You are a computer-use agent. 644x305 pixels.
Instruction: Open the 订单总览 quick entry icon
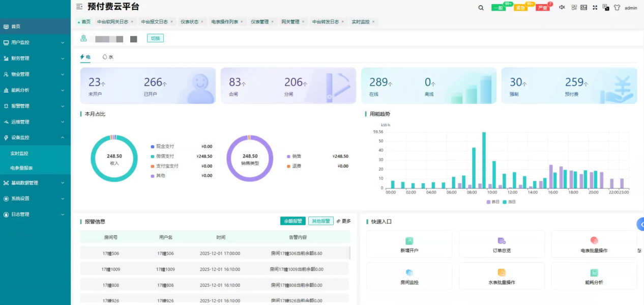pos(502,241)
